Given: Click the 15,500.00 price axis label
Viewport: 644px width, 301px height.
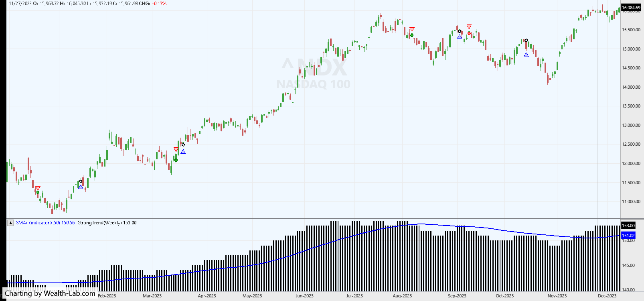Looking at the screenshot, I should click(x=631, y=30).
